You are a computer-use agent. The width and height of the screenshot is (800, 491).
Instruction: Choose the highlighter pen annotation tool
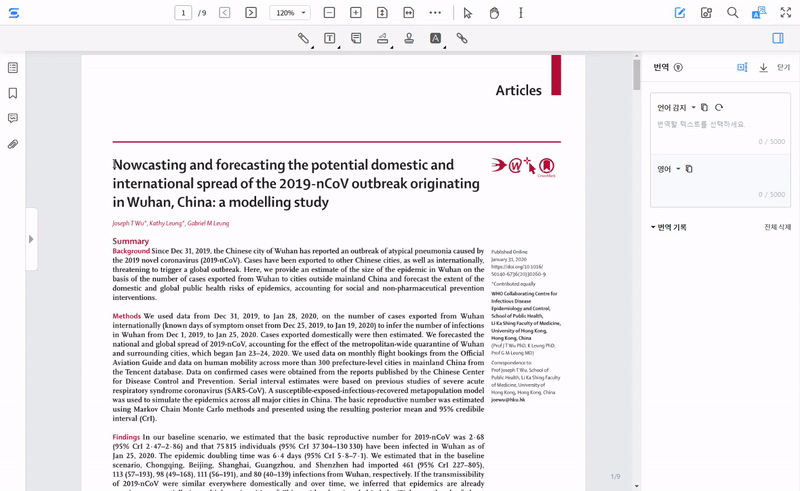click(x=303, y=38)
